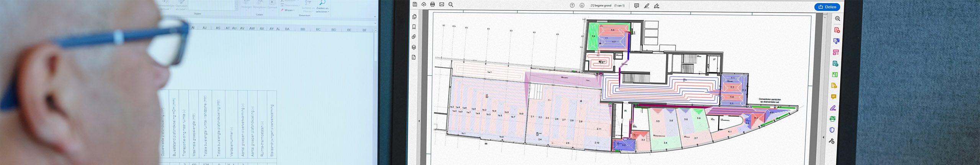Viewport: 980px width, 165px height.
Task: Open the document content panel icon below layers
Action: pyautogui.click(x=414, y=57)
